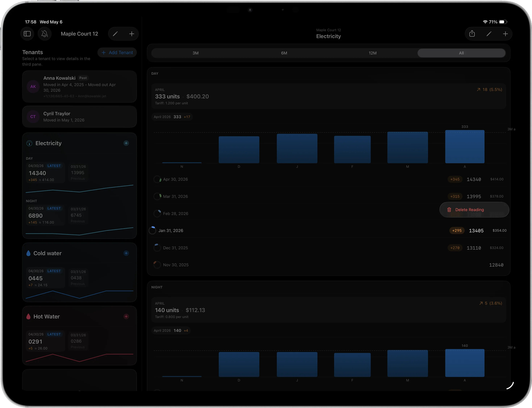
Task: Click the pencil icon in Electricity header
Action: coord(489,34)
